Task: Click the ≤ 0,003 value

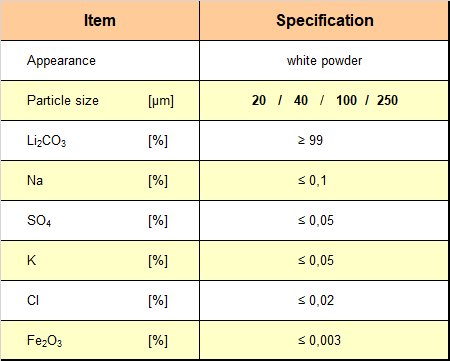Action: [319, 340]
